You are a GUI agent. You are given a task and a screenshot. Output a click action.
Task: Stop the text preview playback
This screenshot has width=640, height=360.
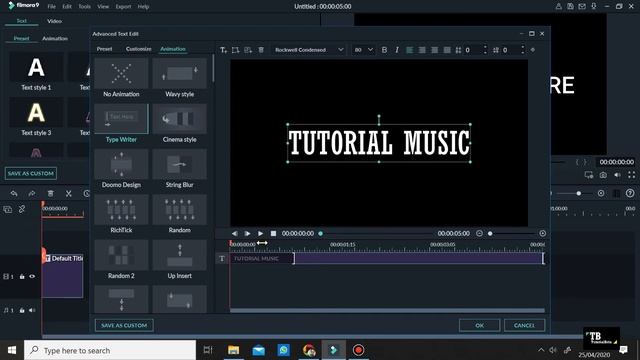(273, 233)
